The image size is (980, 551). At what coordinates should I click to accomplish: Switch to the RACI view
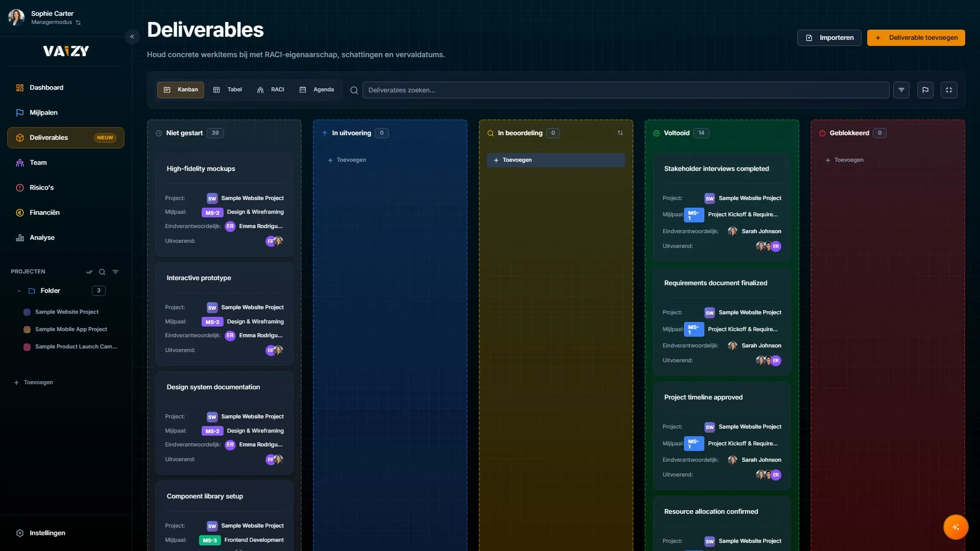271,90
